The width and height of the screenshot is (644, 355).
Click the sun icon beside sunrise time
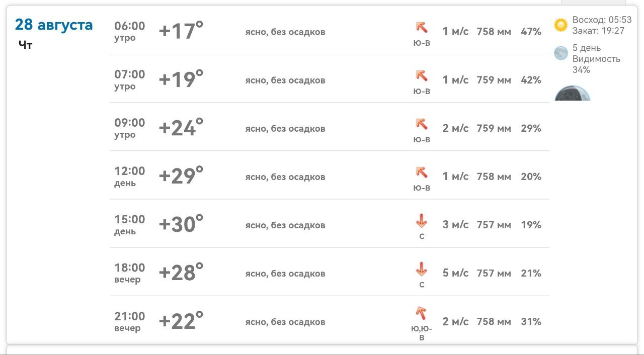pos(560,25)
